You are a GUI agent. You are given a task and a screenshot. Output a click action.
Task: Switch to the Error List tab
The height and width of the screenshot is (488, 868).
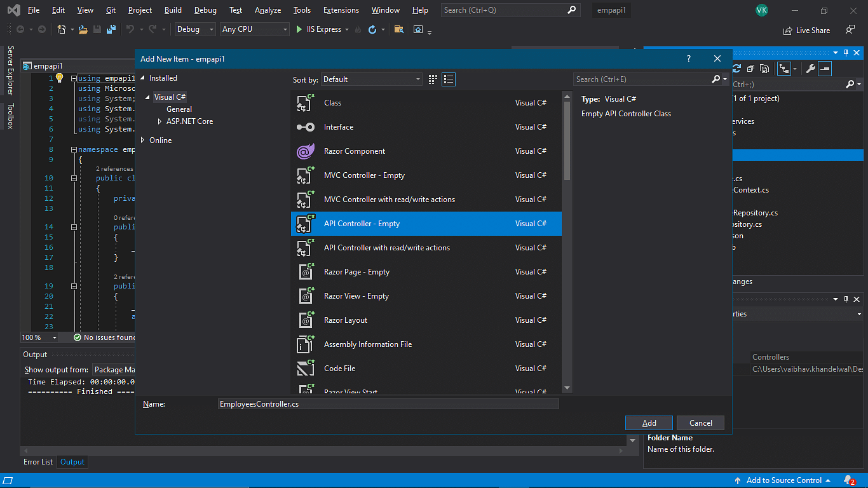pyautogui.click(x=38, y=462)
